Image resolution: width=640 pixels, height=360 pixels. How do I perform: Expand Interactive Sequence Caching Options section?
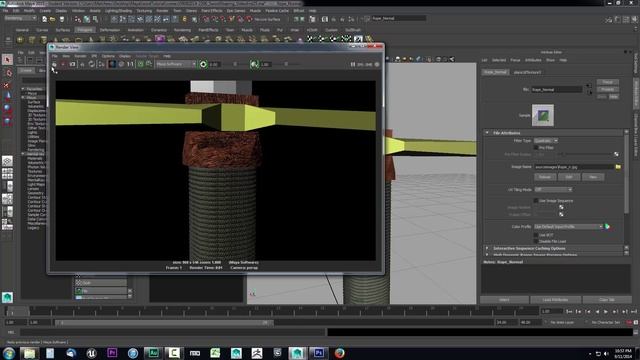[x=487, y=248]
